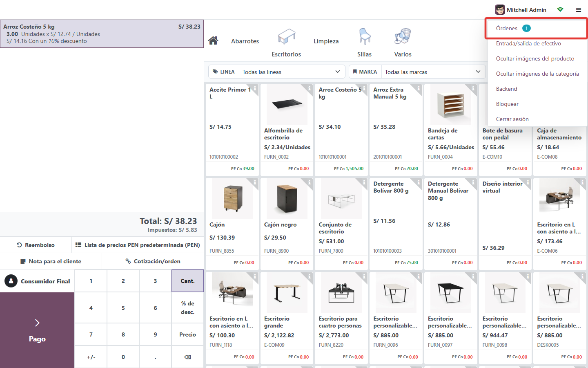The image size is (588, 368).
Task: Click the Pago payment button
Action: (x=37, y=330)
